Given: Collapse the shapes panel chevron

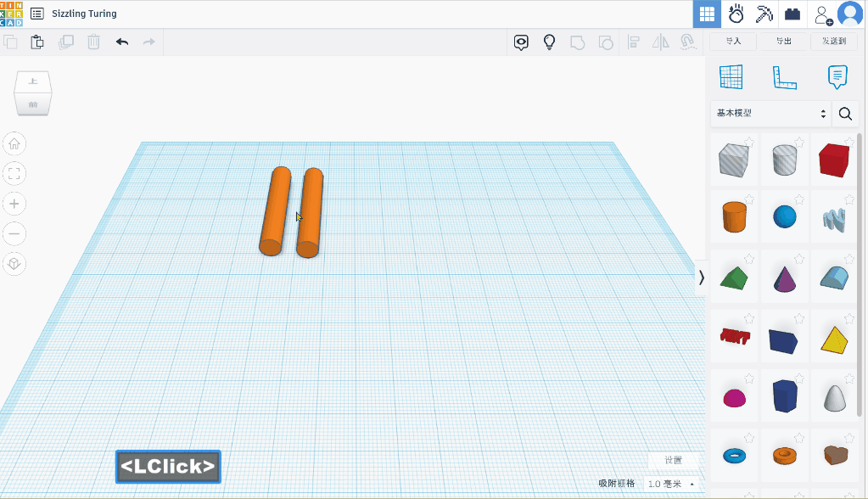Looking at the screenshot, I should pos(702,278).
